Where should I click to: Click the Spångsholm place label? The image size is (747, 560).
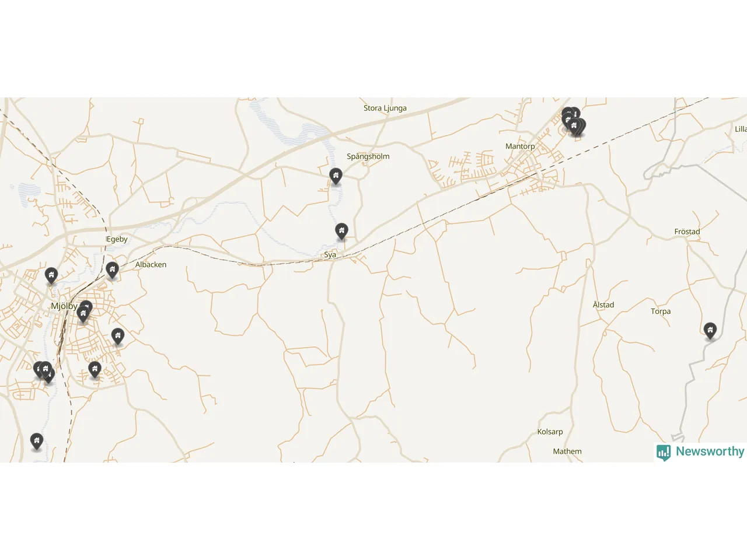(x=368, y=156)
